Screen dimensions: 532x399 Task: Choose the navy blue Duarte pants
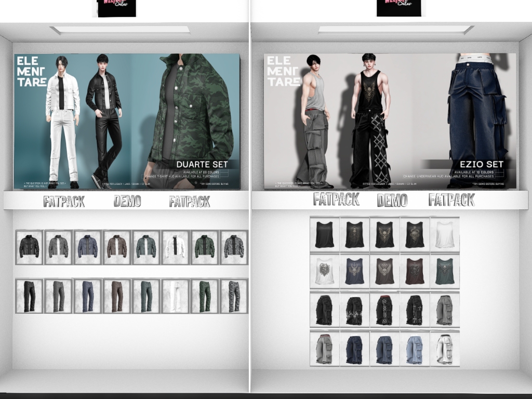(87, 296)
